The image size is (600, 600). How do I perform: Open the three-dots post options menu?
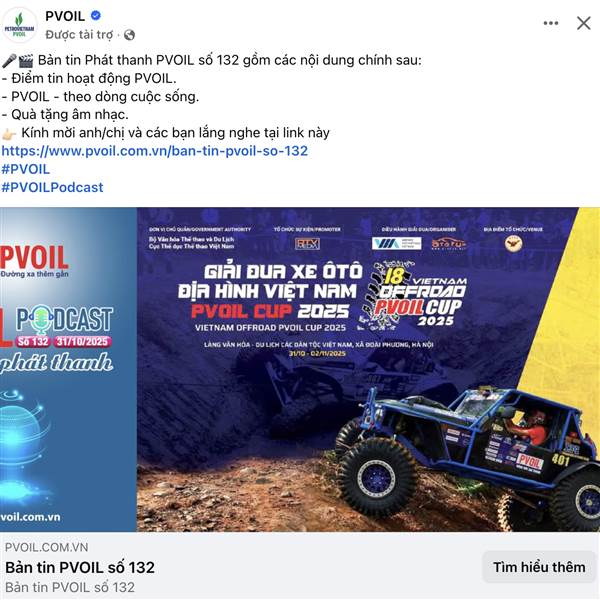(551, 23)
